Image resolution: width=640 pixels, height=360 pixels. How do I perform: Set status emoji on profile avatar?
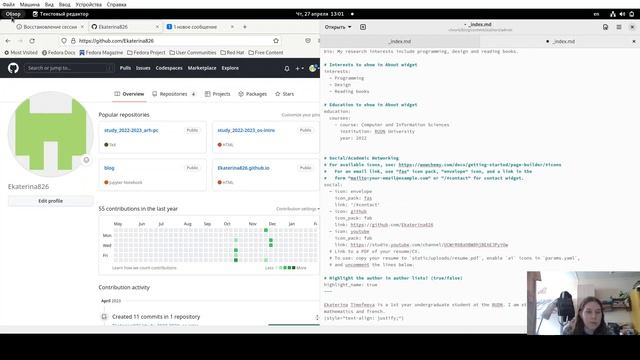coord(86,160)
